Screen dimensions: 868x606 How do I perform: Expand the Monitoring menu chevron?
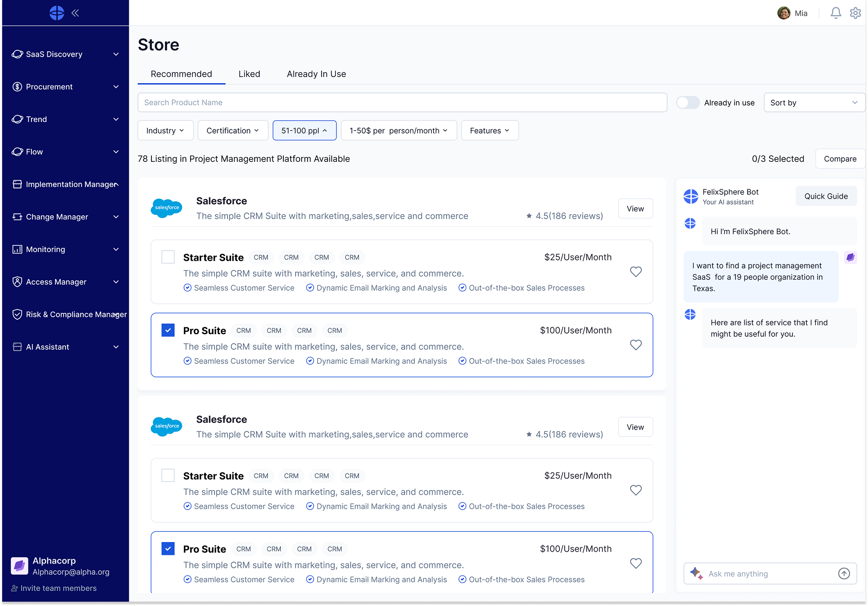116,249
